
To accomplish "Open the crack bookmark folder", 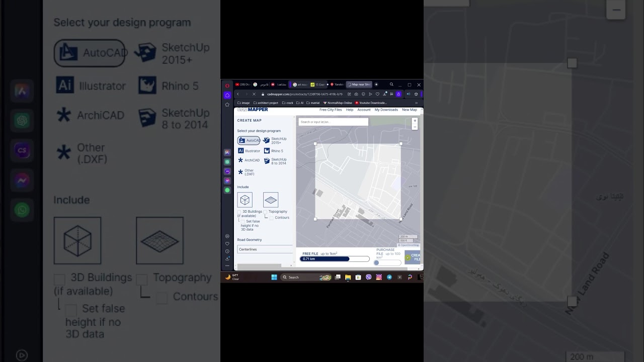I will click(288, 103).
